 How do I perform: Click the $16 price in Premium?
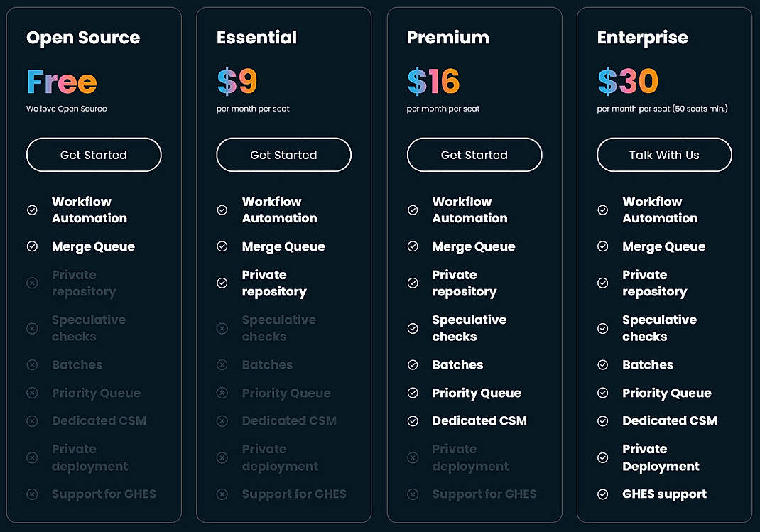coord(434,82)
